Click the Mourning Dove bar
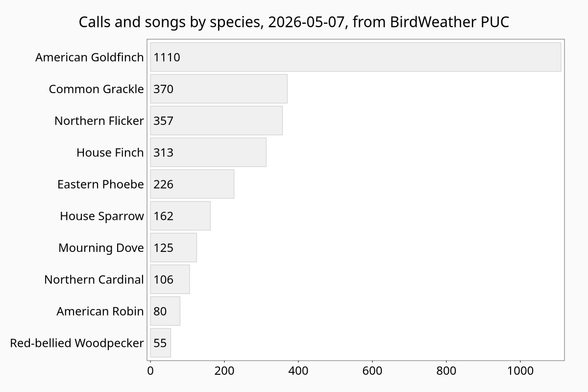Image resolution: width=588 pixels, height=392 pixels. click(x=174, y=248)
